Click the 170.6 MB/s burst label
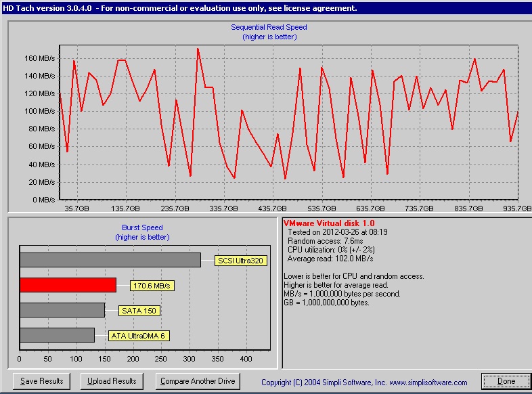 (x=152, y=286)
